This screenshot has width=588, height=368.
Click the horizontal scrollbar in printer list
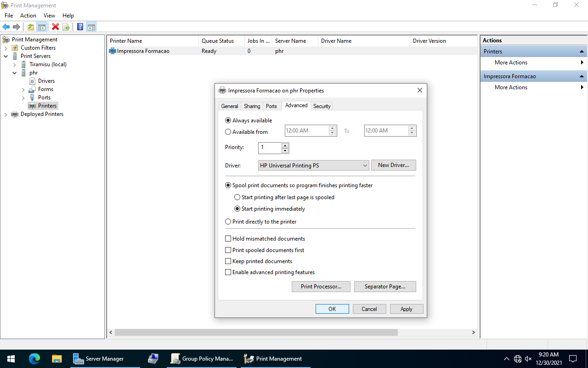tap(256, 332)
